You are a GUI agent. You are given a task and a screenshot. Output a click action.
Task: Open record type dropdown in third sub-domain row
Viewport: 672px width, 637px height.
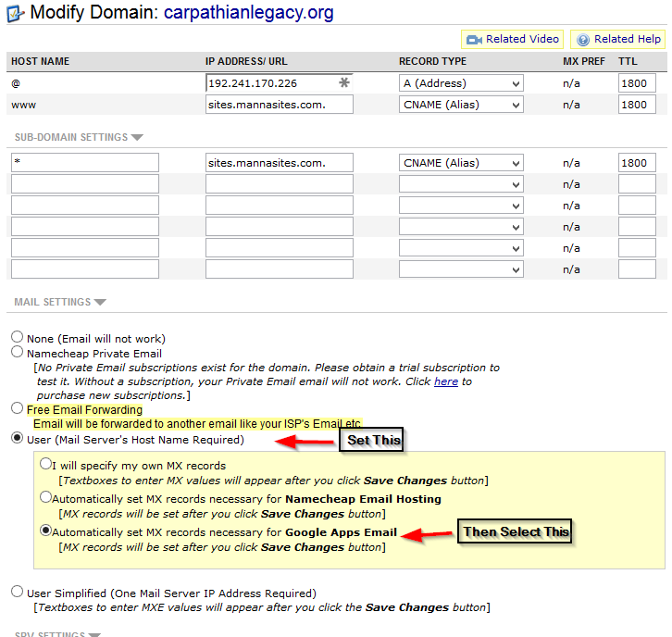pyautogui.click(x=461, y=206)
